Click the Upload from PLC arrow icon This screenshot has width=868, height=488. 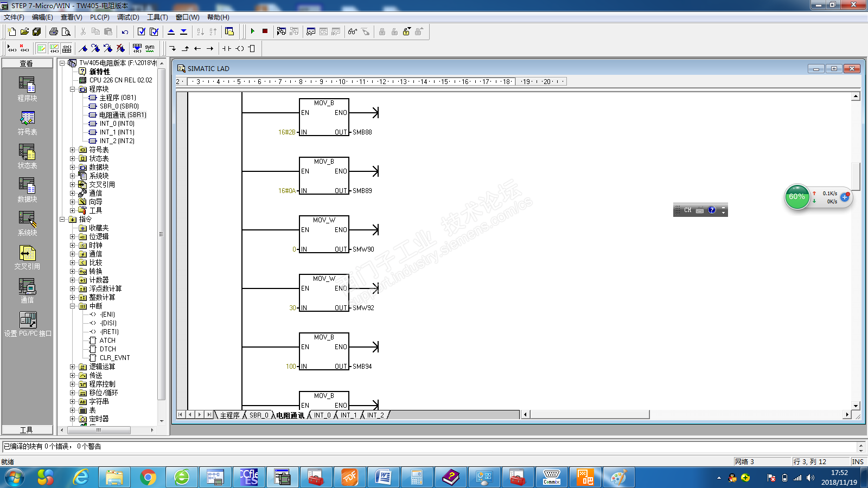[171, 31]
